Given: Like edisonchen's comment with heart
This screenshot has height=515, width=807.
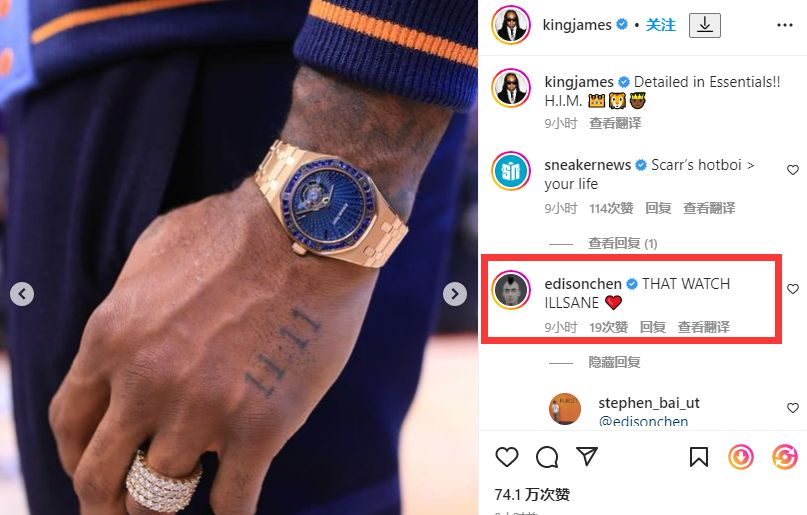Looking at the screenshot, I should pos(793,289).
